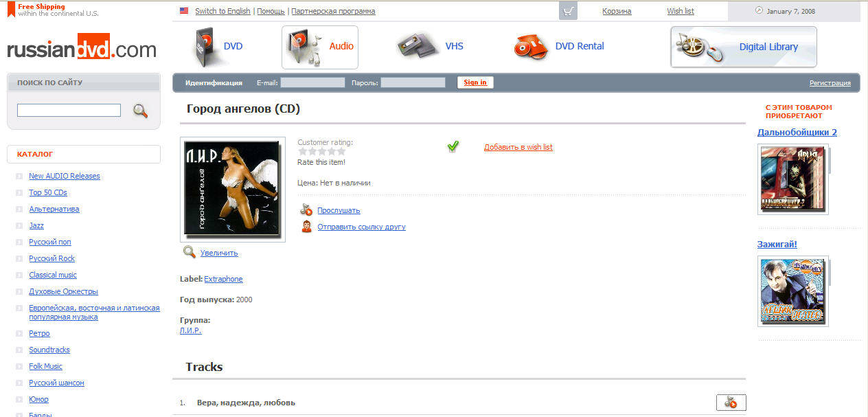Click the E-mail input field

point(312,82)
